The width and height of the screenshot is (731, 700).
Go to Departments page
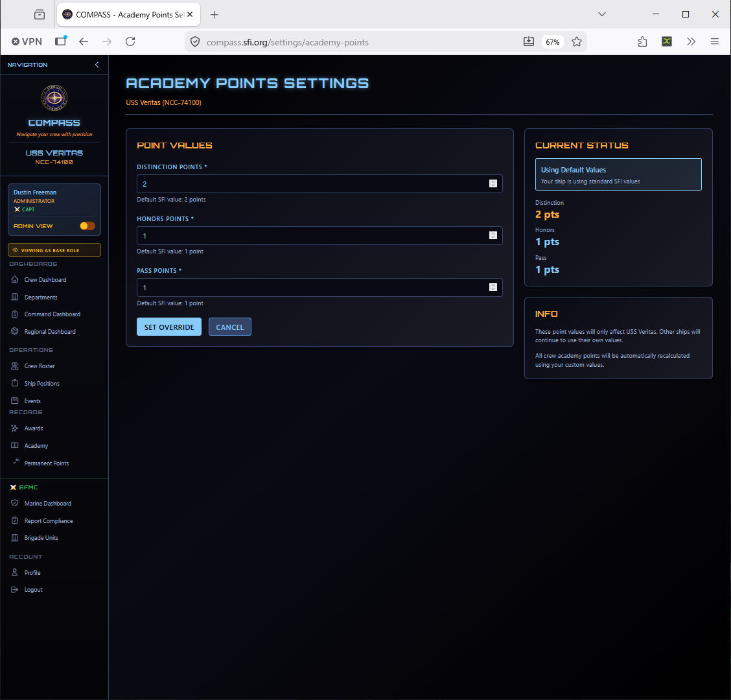[41, 297]
